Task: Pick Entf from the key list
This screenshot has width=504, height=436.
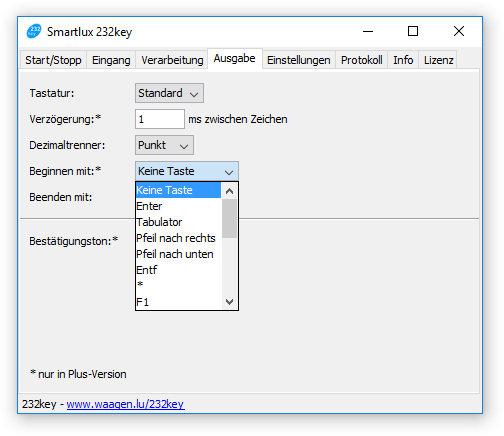Action: click(x=178, y=270)
